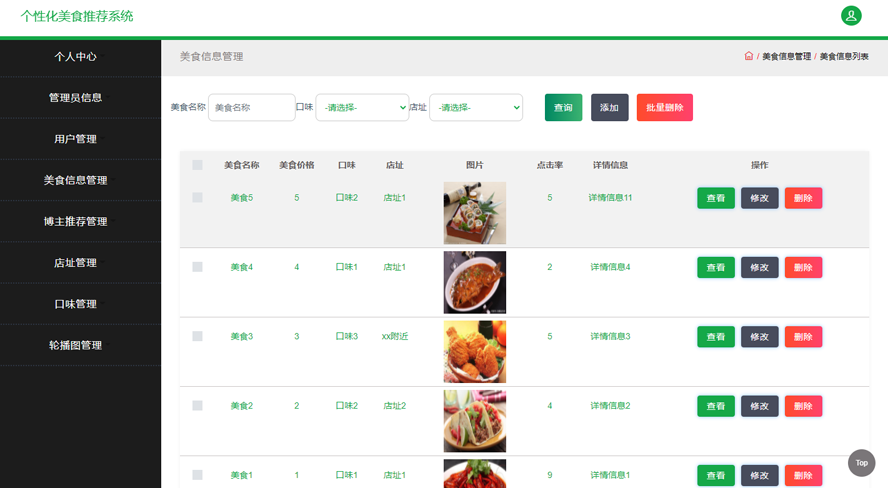Click 查看 for 美食2
888x488 pixels.
716,406
